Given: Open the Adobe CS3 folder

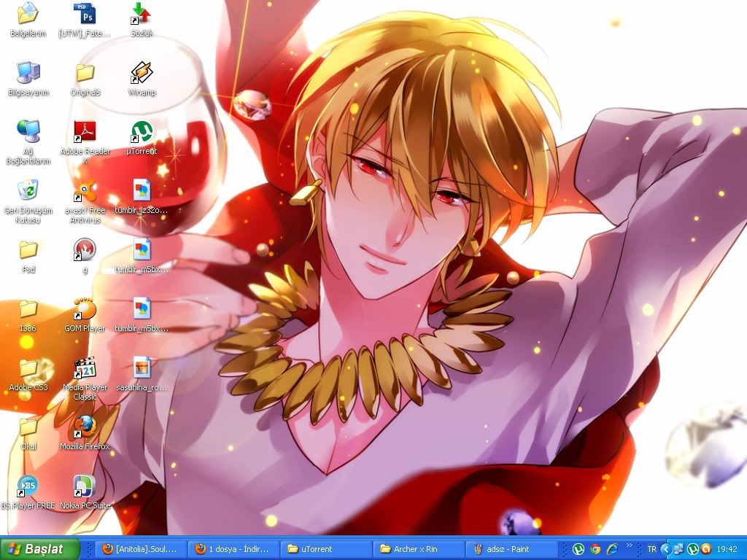Looking at the screenshot, I should tap(28, 374).
